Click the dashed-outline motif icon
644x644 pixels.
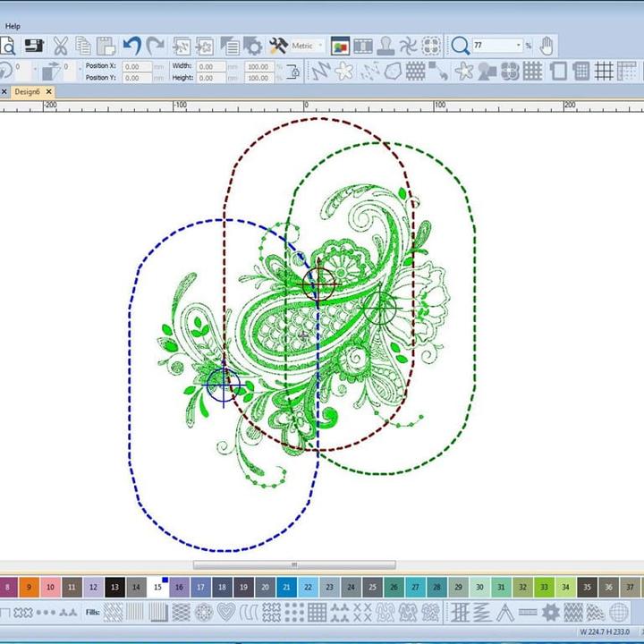(431, 46)
